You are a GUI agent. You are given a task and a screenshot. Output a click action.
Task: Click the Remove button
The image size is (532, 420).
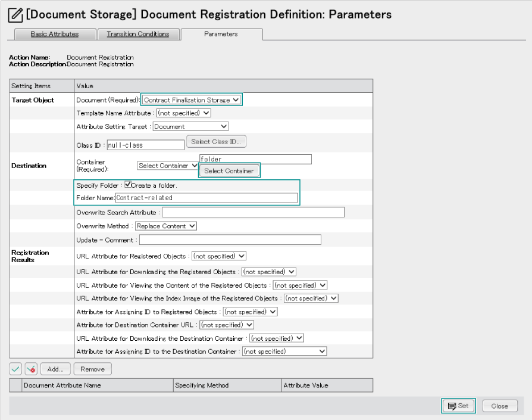click(93, 369)
